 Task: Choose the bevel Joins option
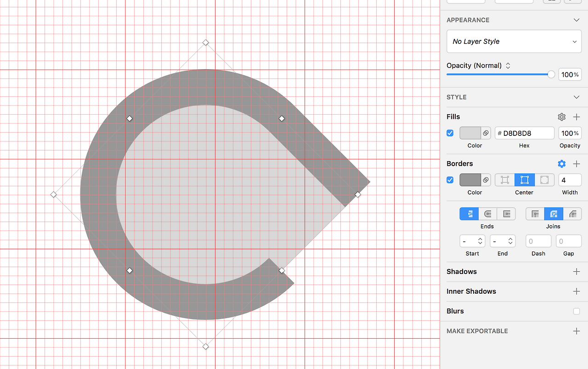coord(572,214)
